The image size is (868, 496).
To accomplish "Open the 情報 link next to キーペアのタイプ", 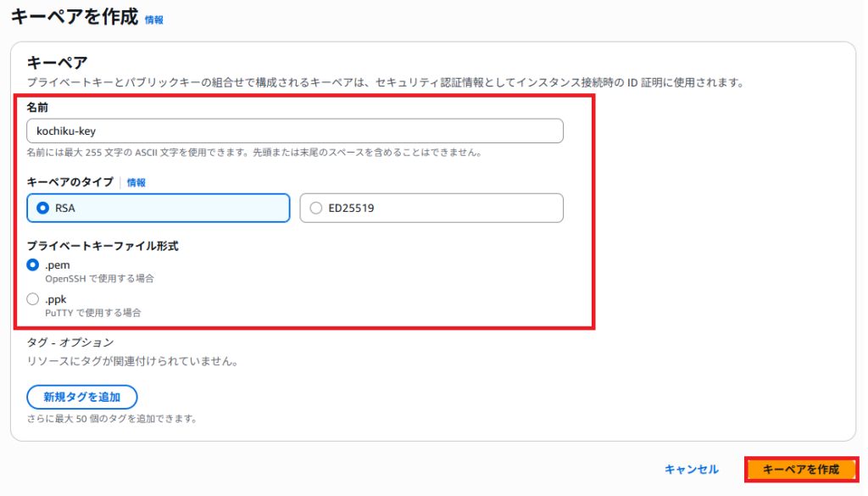I will tap(136, 182).
